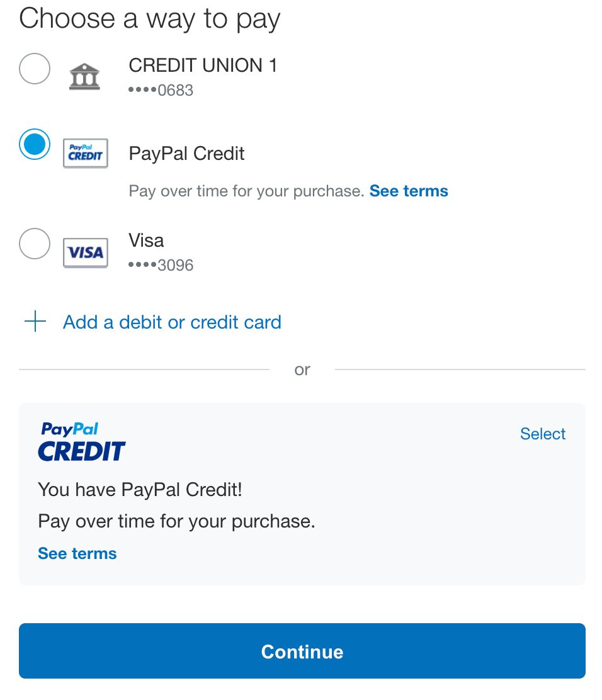Click the PayPal Credit option label

coord(186,154)
